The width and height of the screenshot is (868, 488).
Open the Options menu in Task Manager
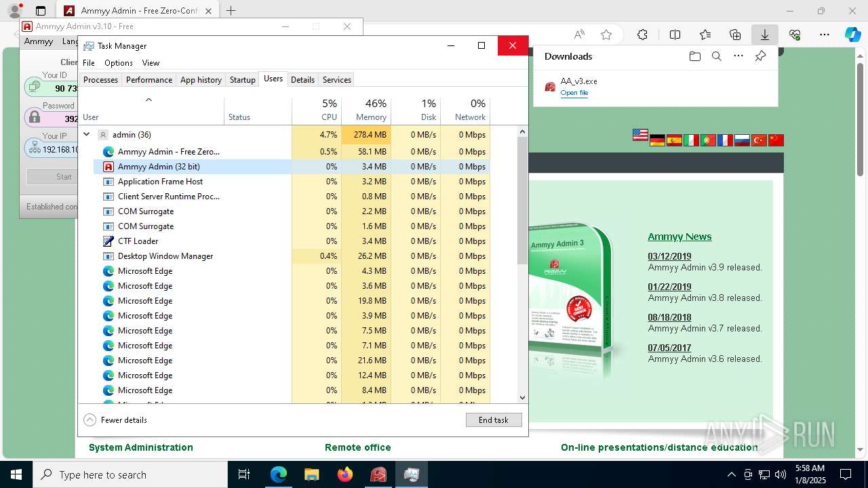pos(119,62)
